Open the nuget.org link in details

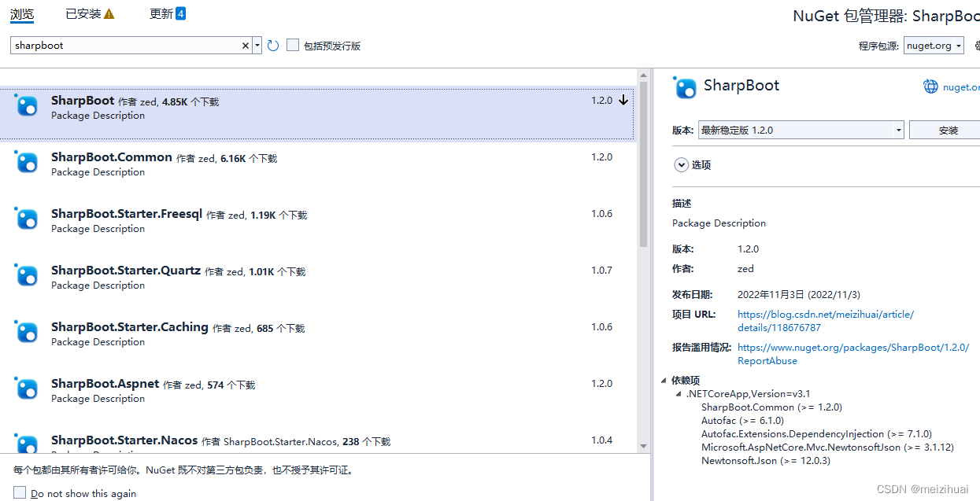(x=961, y=87)
